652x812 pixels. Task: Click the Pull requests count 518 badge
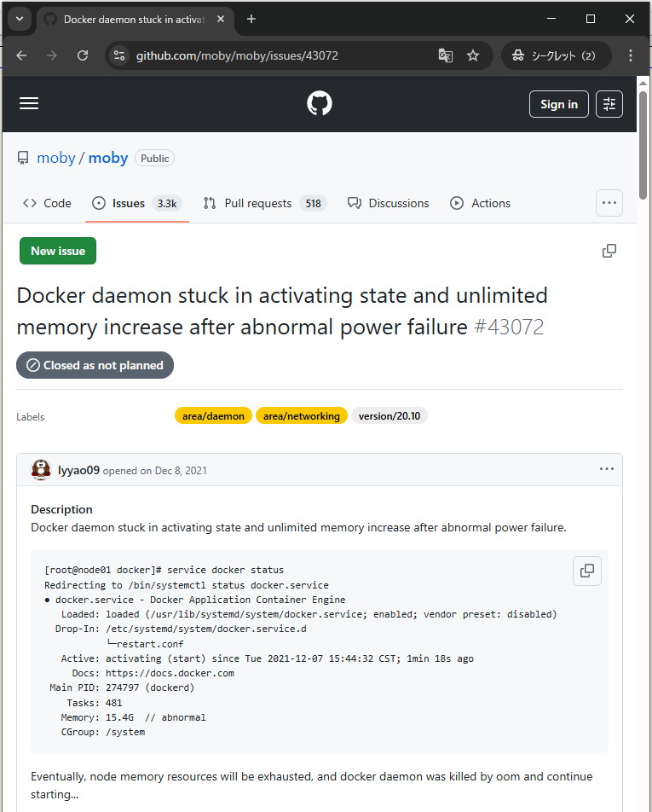click(313, 204)
